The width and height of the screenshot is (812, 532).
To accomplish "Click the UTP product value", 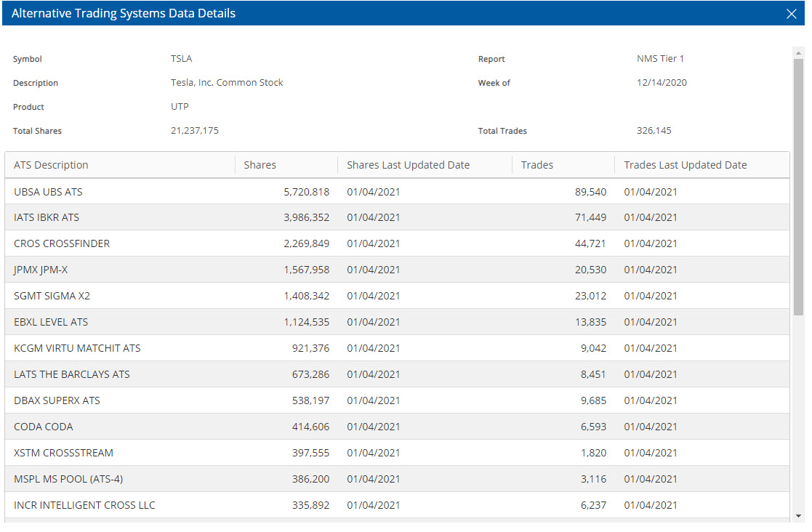I will [180, 107].
